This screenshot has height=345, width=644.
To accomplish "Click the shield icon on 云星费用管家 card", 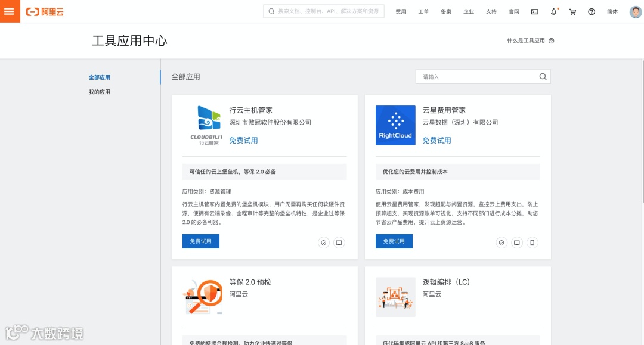I will (x=501, y=243).
